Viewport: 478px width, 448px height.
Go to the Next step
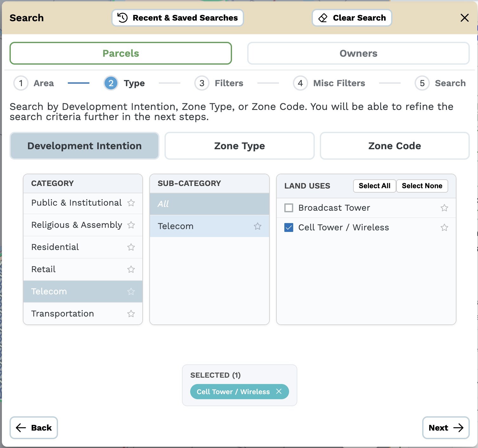[445, 428]
